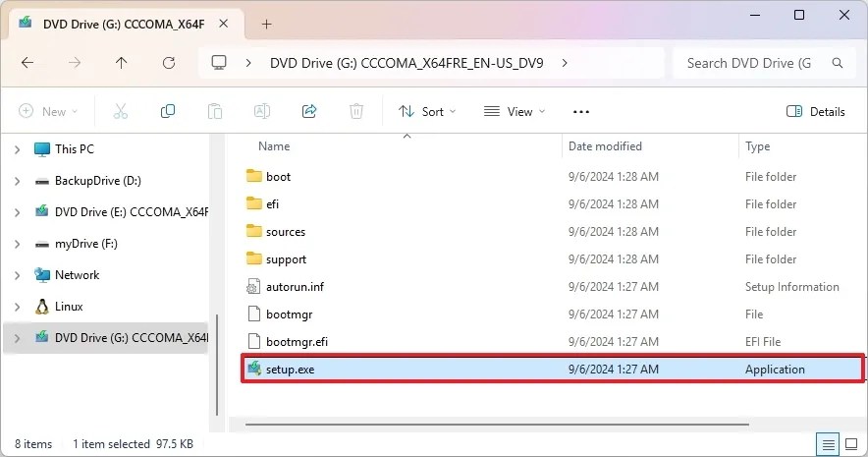Select the bootmgr file name
Image resolution: width=868 pixels, height=457 pixels.
(289, 314)
